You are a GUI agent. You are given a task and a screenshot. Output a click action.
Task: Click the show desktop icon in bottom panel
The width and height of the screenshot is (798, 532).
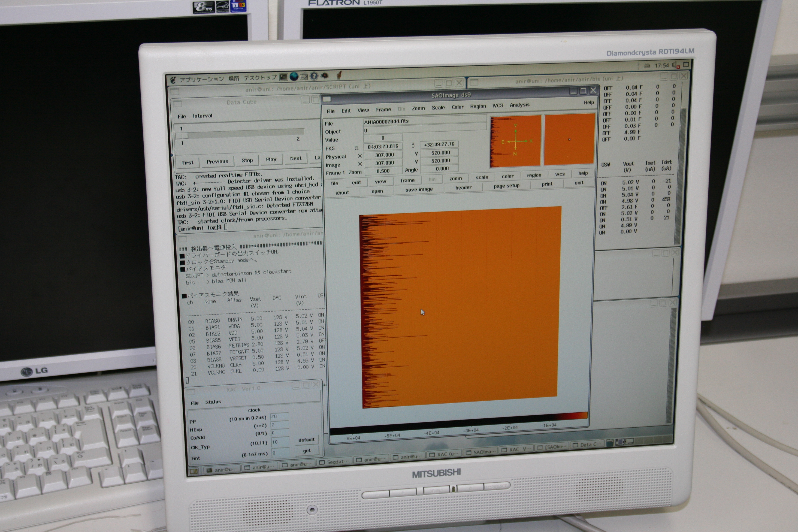point(193,471)
